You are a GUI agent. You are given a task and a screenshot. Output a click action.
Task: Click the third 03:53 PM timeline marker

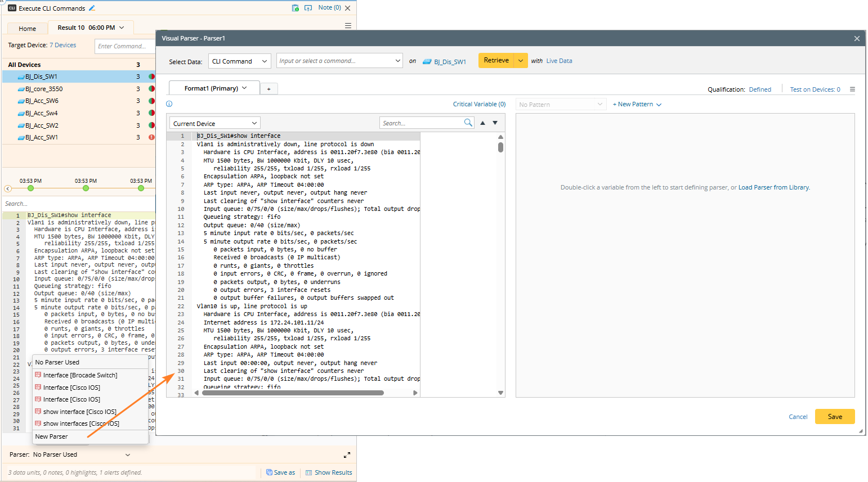141,188
